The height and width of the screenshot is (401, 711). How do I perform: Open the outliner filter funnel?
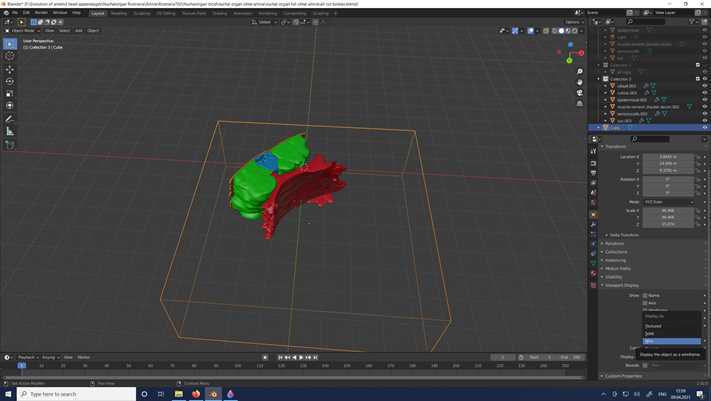(x=692, y=21)
